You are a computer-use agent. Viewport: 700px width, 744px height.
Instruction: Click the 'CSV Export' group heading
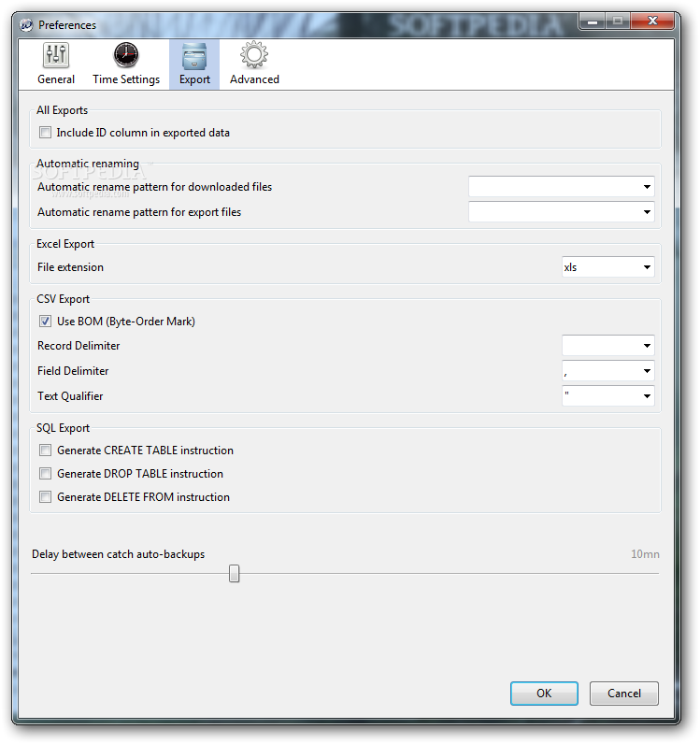64,299
